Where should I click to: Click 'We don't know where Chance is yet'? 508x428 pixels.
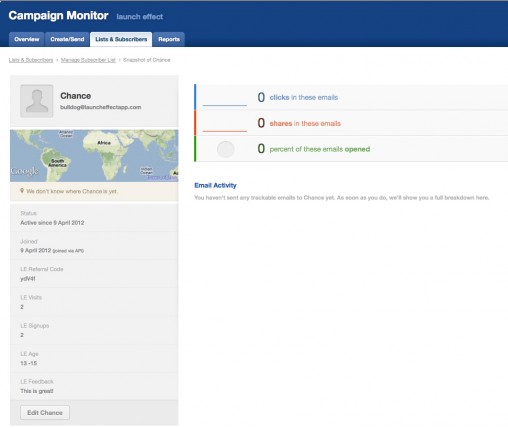72,191
